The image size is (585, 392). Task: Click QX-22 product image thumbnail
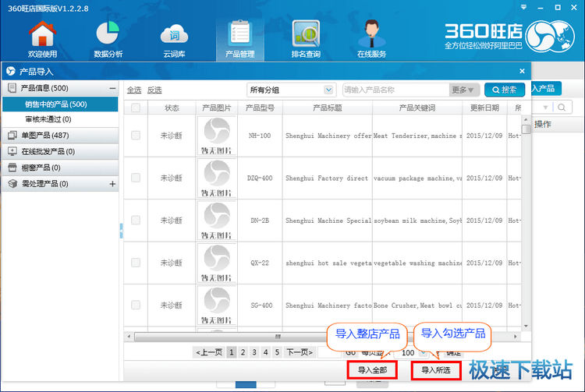217,263
